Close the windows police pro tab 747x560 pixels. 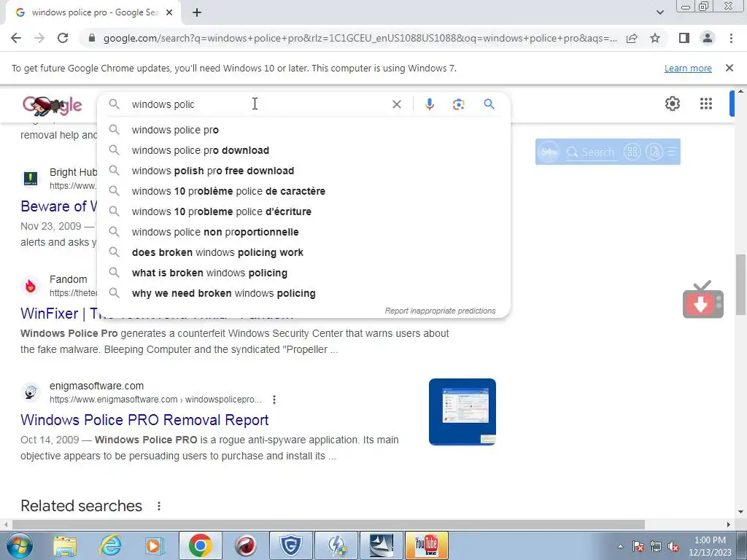[x=169, y=13]
